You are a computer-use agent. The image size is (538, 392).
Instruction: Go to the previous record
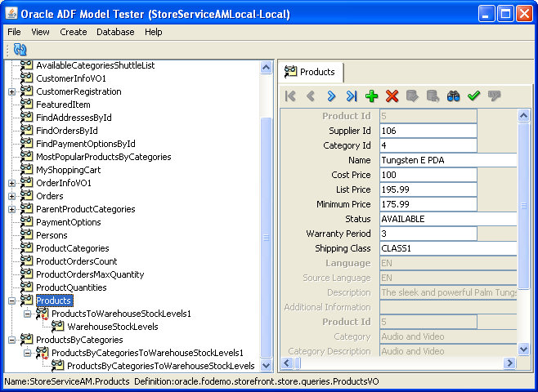point(311,96)
